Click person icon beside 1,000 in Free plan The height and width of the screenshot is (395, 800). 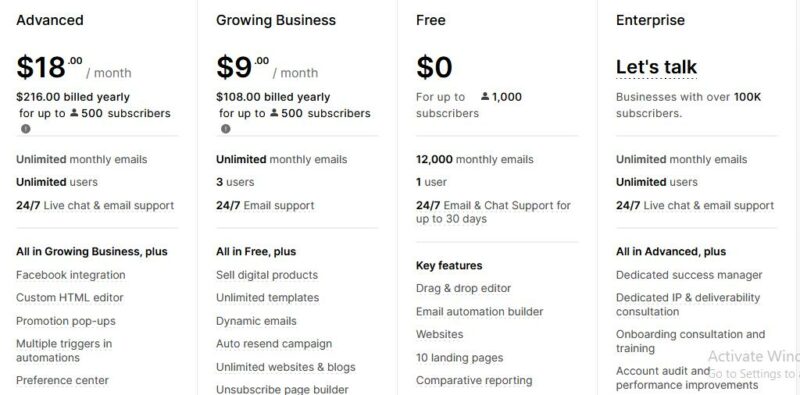(x=485, y=96)
